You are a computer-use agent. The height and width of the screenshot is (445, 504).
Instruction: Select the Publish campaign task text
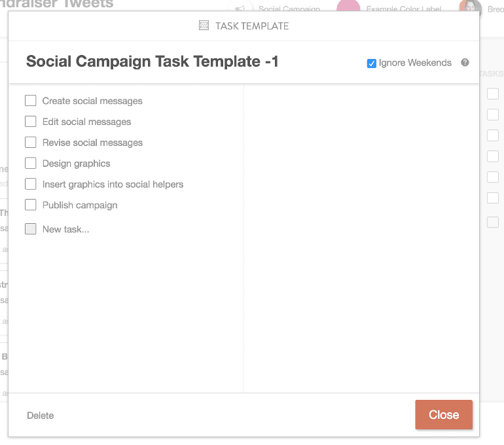click(80, 205)
